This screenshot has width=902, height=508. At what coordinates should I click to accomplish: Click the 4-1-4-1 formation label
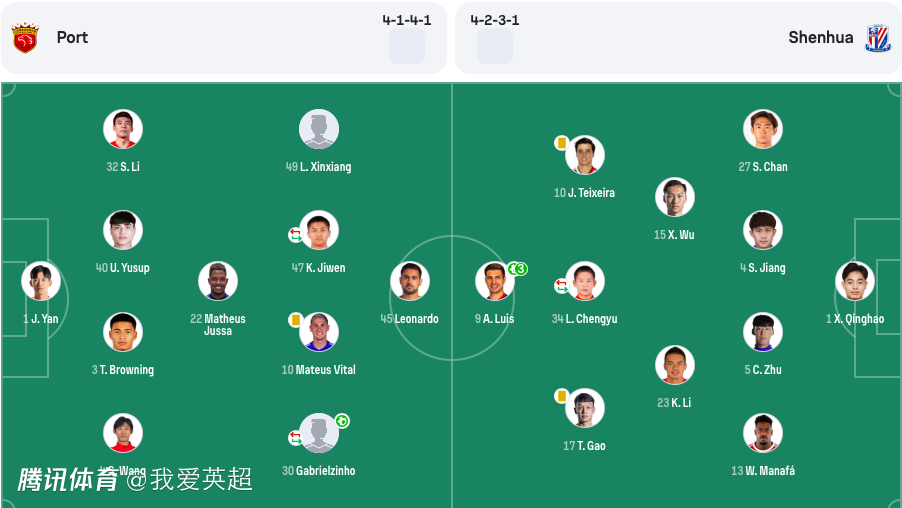pyautogui.click(x=407, y=20)
